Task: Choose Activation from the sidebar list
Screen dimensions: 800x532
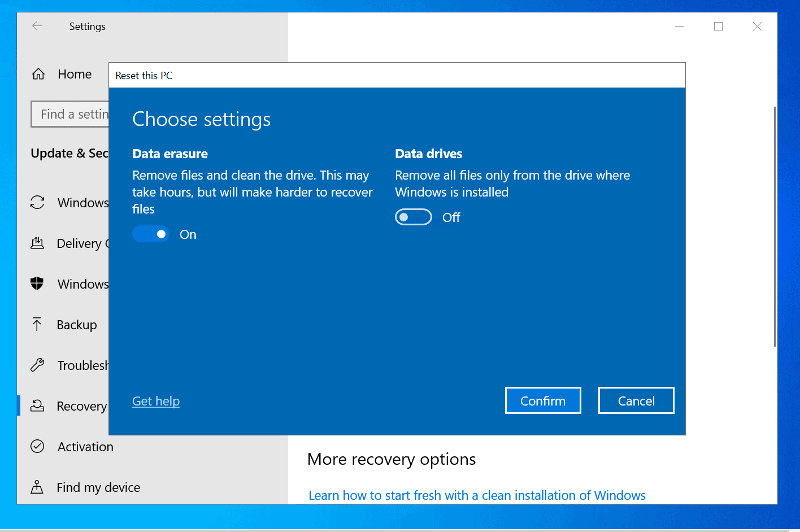Action: pyautogui.click(x=85, y=446)
